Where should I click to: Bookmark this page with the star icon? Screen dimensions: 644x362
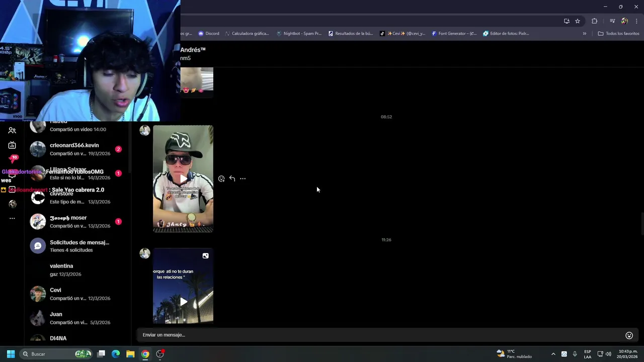578,21
